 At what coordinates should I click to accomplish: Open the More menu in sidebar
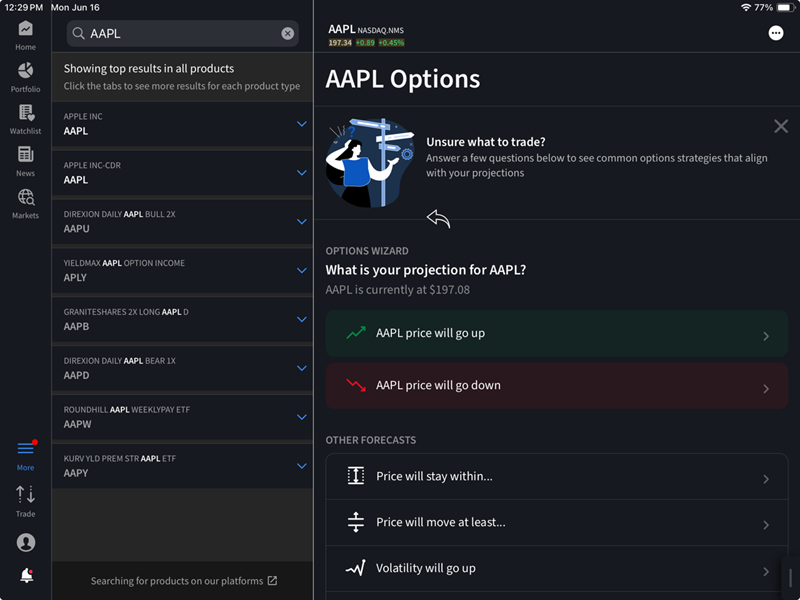(x=25, y=455)
